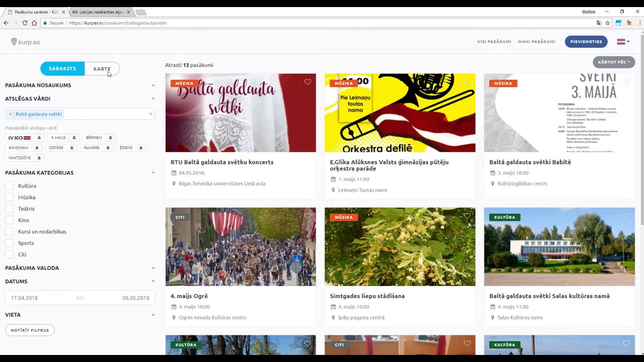Check the Kursi un nodarbības category
Image resolution: width=644 pixels, height=362 pixels.
click(9, 232)
